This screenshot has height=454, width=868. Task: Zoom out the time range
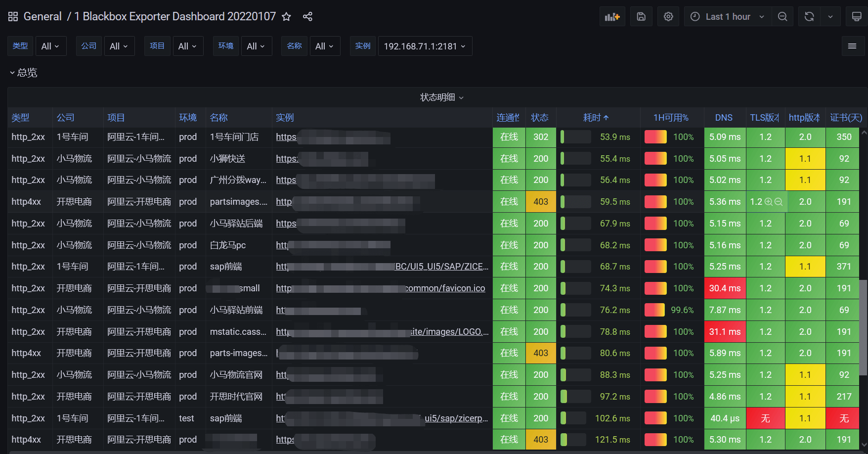point(782,17)
